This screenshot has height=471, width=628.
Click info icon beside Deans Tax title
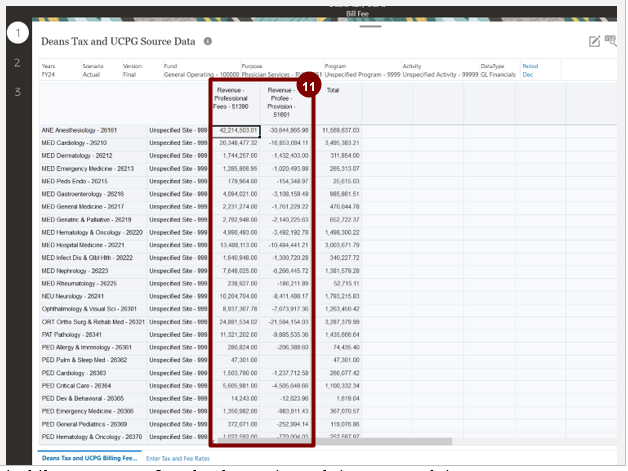pyautogui.click(x=207, y=41)
